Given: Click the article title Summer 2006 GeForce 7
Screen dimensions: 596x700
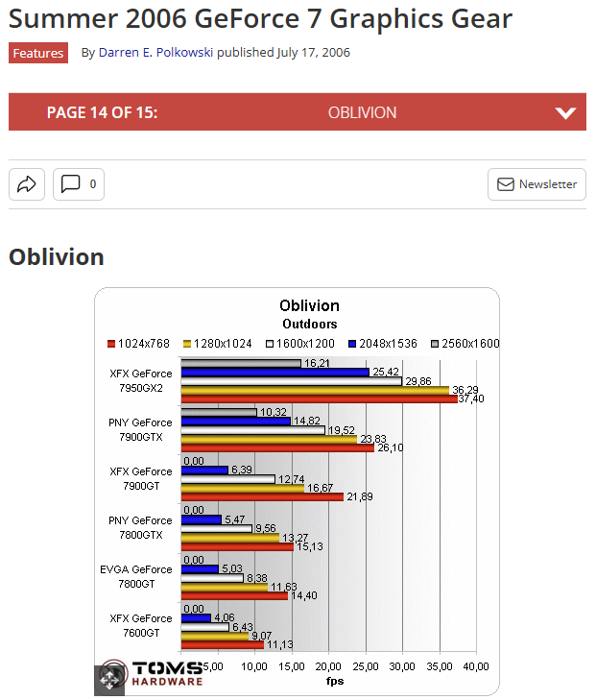Looking at the screenshot, I should (x=260, y=19).
